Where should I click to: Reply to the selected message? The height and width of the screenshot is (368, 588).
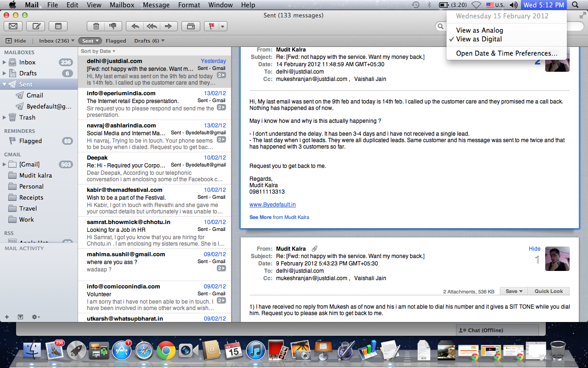(135, 26)
